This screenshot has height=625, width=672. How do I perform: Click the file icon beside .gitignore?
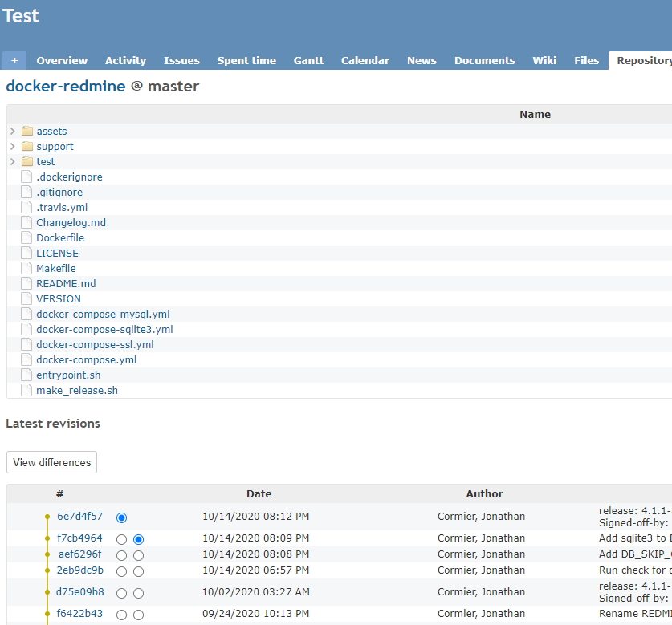pyautogui.click(x=26, y=192)
